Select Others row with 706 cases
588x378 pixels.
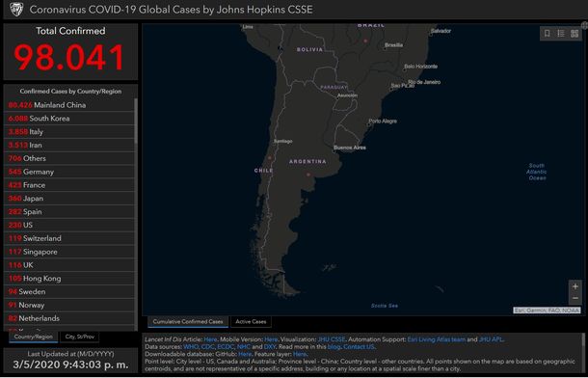68,158
